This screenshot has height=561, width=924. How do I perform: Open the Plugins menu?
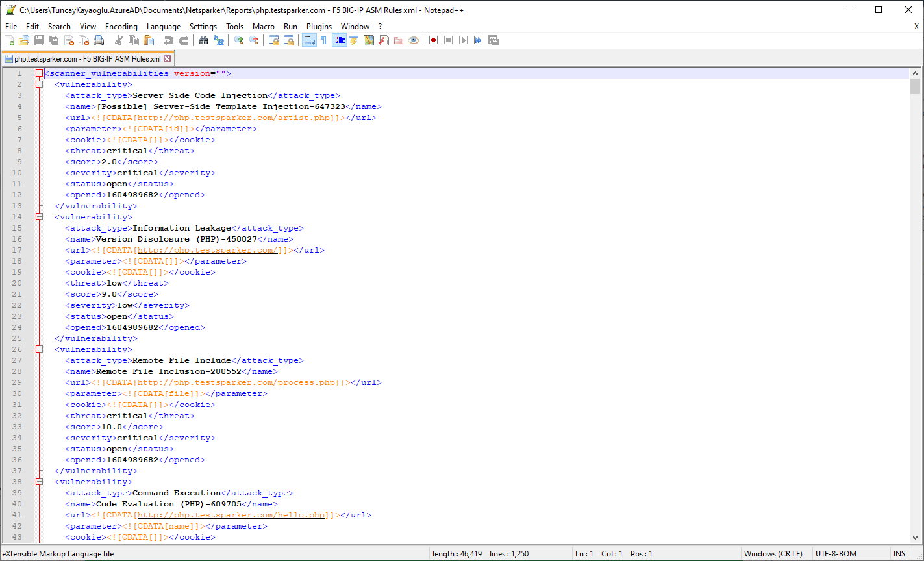click(x=319, y=27)
